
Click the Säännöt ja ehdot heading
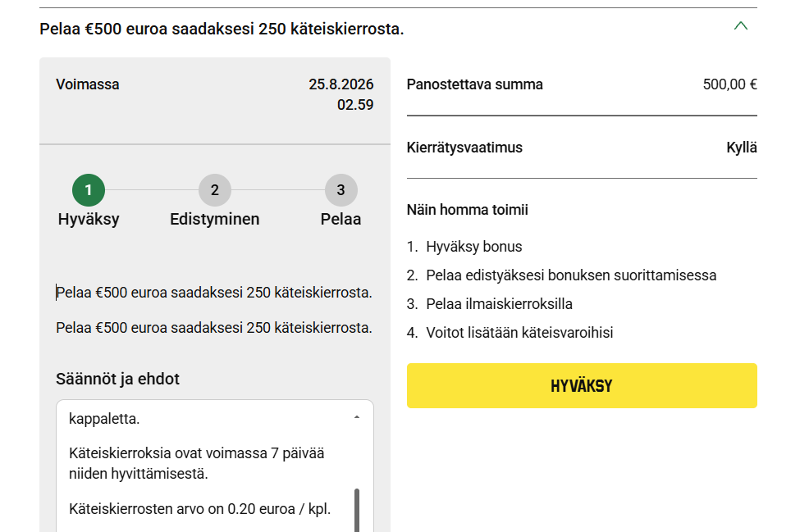[117, 379]
